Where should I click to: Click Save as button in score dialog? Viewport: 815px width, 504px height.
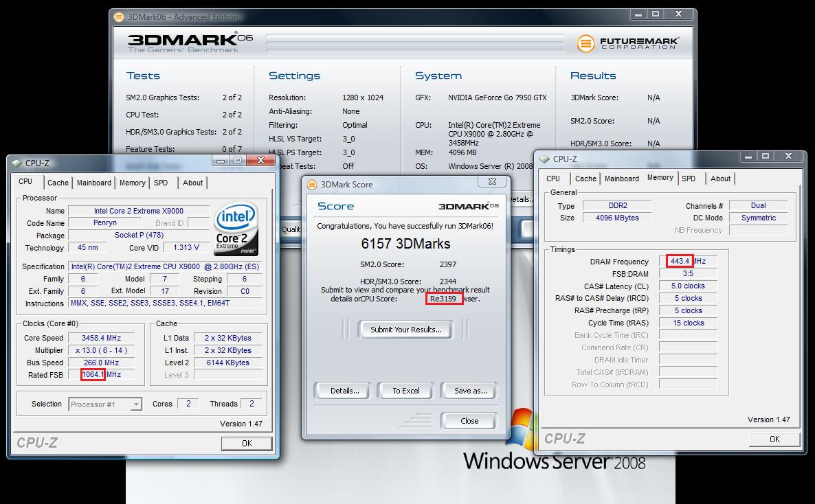(x=470, y=391)
